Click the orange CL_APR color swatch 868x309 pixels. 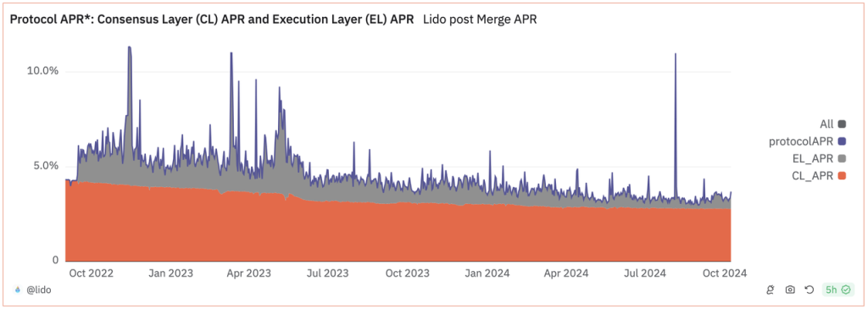tap(842, 176)
